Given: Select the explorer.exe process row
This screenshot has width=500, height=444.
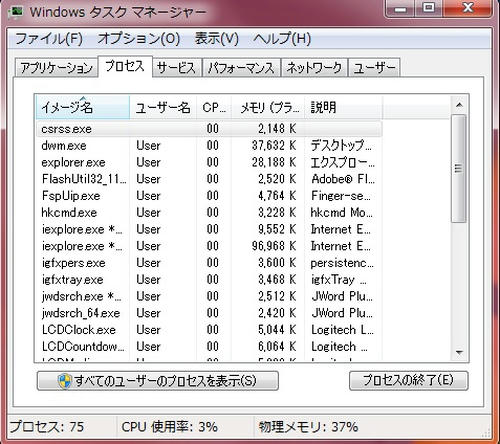Looking at the screenshot, I should (x=209, y=162).
